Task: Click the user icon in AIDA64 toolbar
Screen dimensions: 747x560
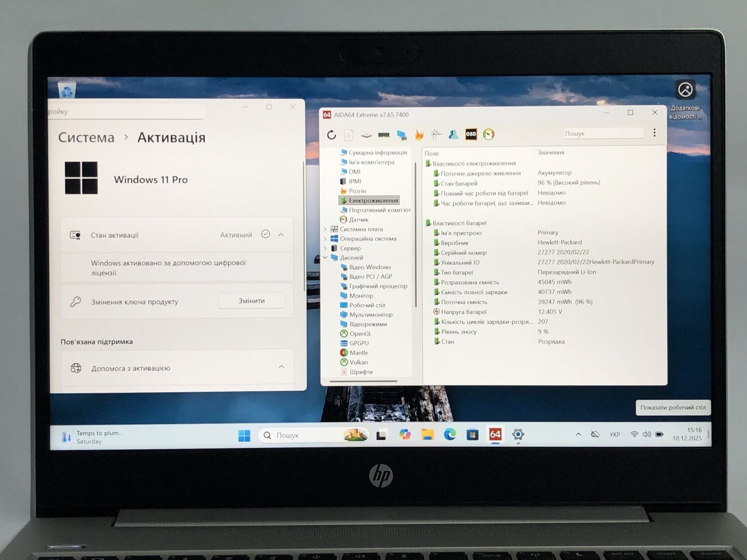Action: pyautogui.click(x=453, y=134)
